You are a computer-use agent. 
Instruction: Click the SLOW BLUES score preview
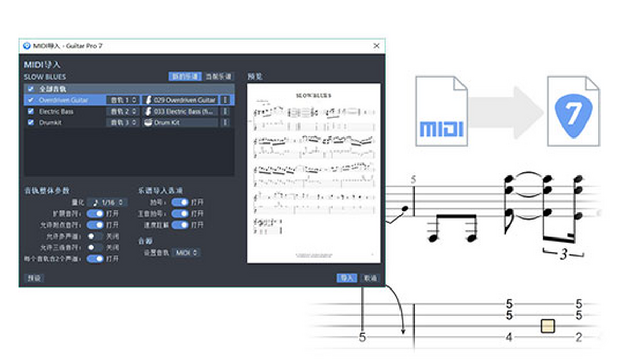pyautogui.click(x=314, y=173)
